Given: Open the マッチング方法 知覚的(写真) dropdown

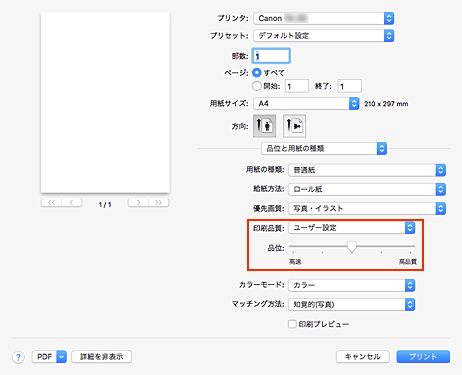Looking at the screenshot, I should (352, 304).
